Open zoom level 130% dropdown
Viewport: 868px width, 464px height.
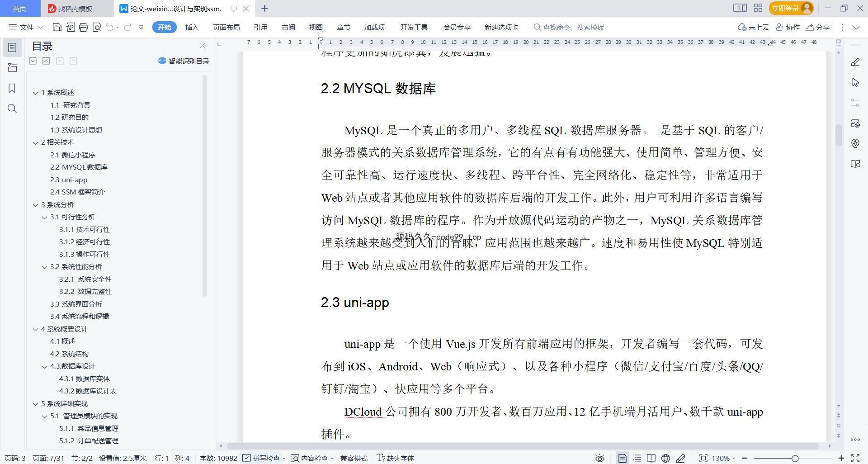[723, 458]
